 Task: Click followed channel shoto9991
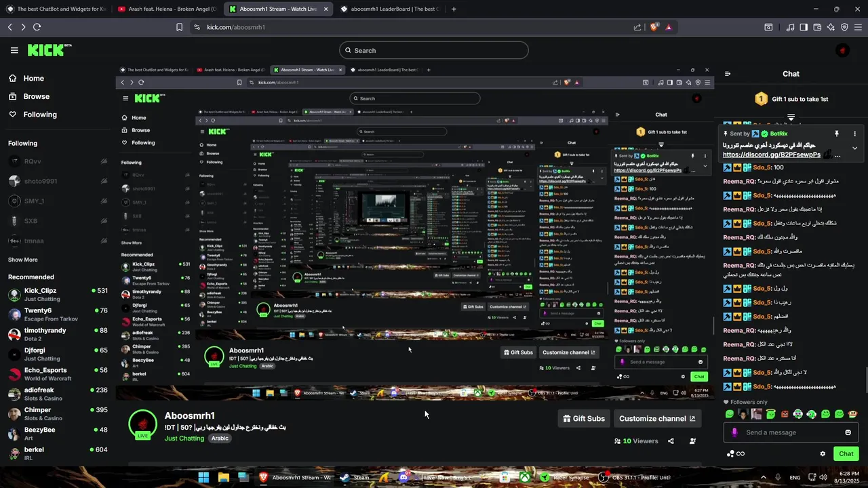(x=58, y=181)
